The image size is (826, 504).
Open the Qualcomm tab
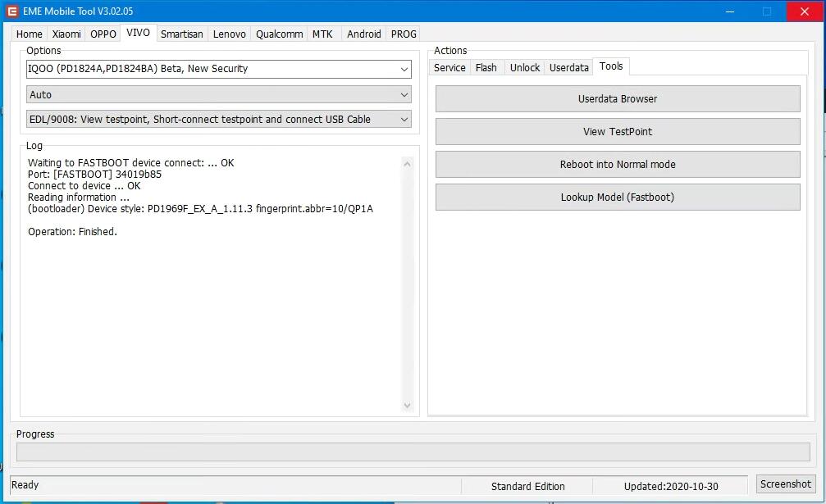pos(279,34)
